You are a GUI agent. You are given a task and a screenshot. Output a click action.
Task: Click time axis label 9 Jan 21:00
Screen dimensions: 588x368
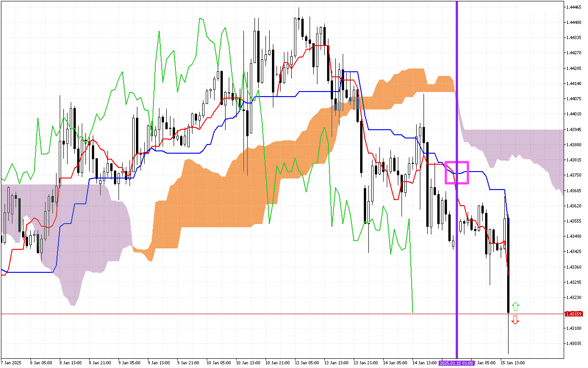(x=188, y=363)
